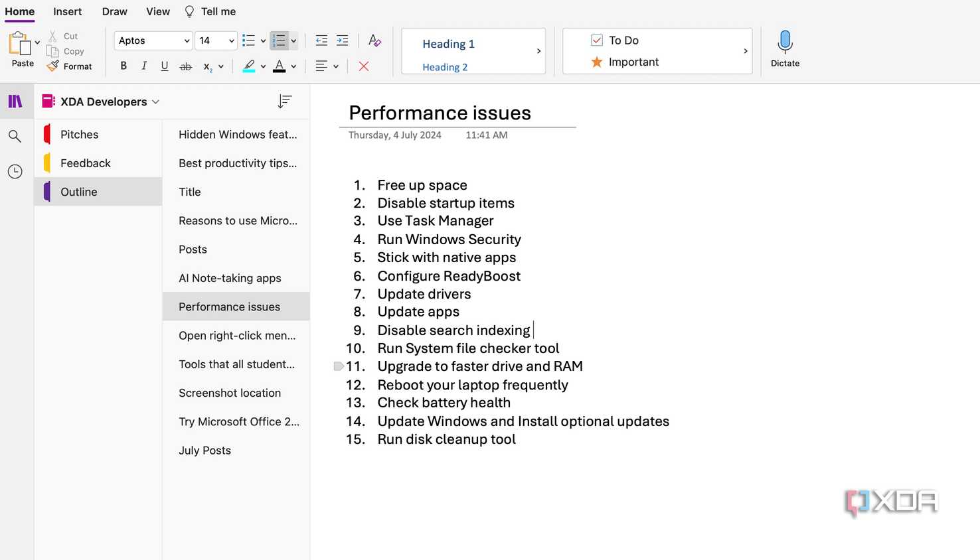Decrease the indent level
Viewport: 980px width, 560px height.
(x=321, y=40)
